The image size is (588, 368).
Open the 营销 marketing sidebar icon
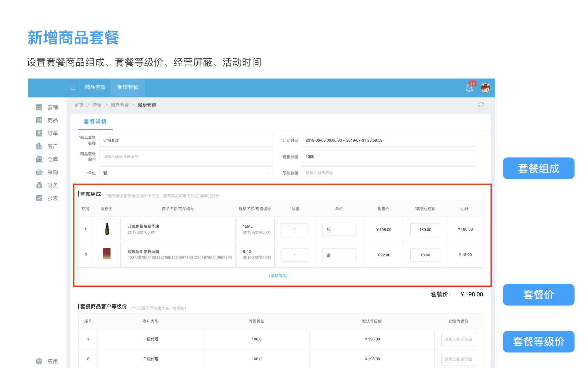coord(39,107)
